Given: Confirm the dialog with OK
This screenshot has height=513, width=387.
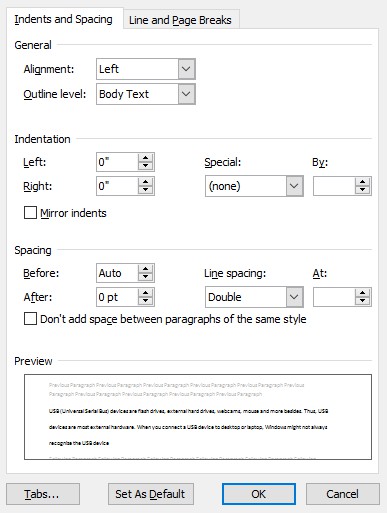Looking at the screenshot, I should pyautogui.click(x=259, y=494).
